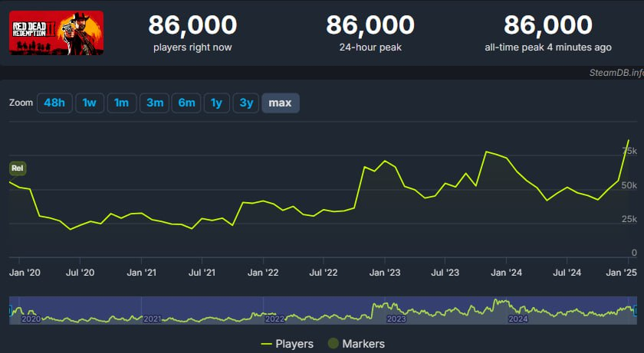644x353 pixels.
Task: Click the 2022 label in navigator timeline
Action: [x=274, y=319]
